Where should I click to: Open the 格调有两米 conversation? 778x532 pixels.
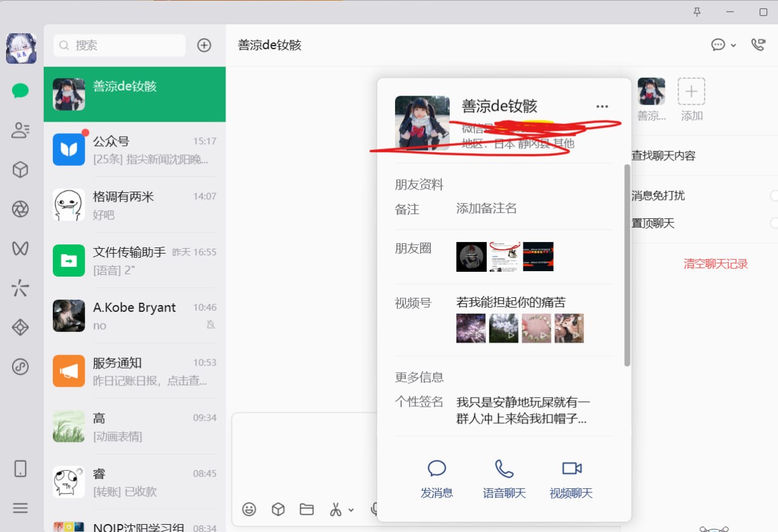point(135,205)
